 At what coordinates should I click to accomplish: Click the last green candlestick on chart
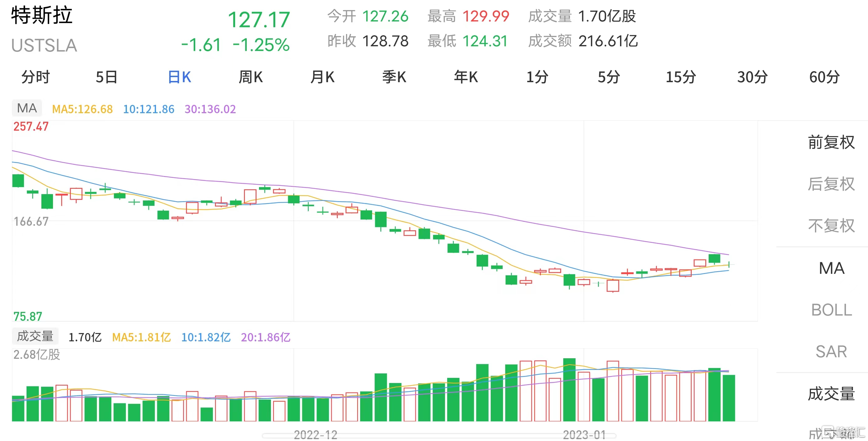point(729,264)
